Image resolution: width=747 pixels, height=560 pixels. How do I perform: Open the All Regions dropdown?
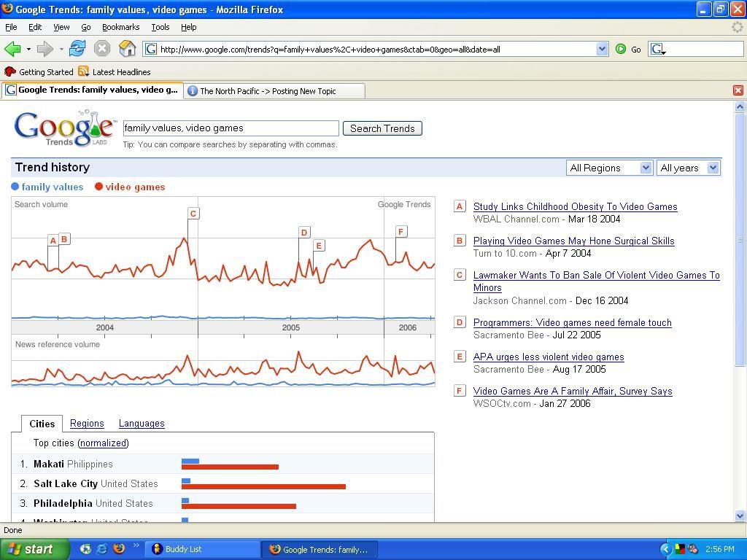click(x=609, y=168)
